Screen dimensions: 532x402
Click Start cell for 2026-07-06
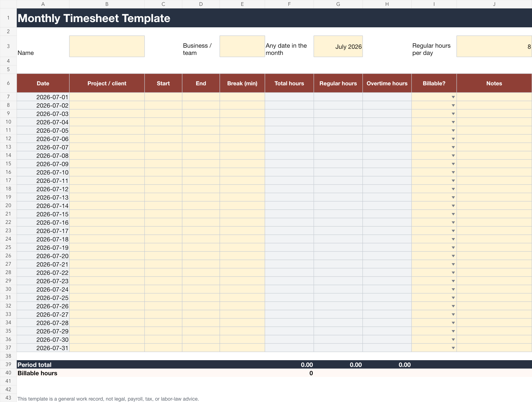[163, 139]
